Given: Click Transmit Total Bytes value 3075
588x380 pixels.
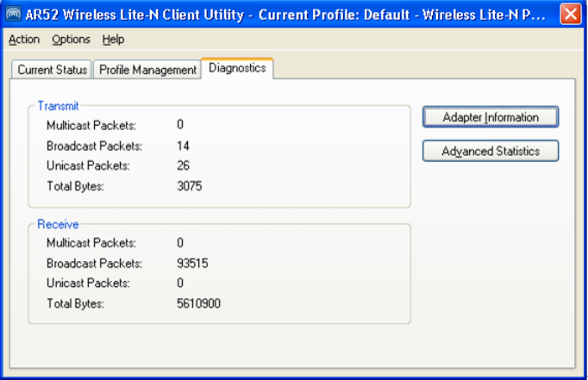Looking at the screenshot, I should [190, 186].
